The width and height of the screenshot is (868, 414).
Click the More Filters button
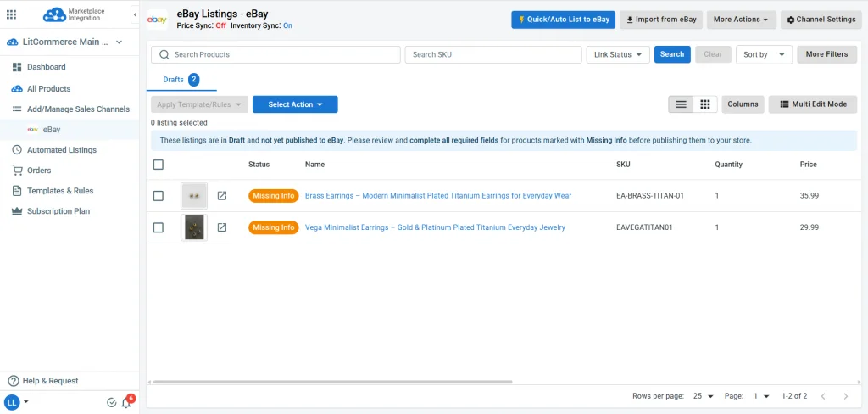point(826,54)
